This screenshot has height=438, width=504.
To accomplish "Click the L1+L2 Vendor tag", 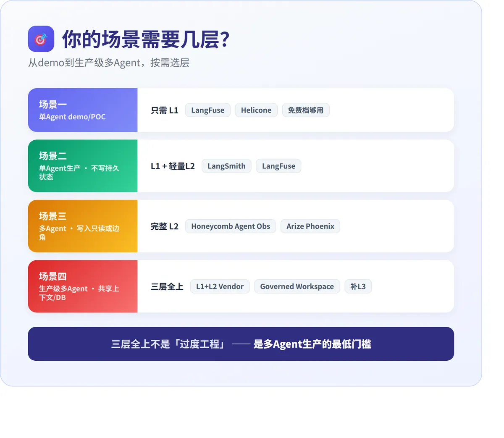I will pyautogui.click(x=220, y=286).
